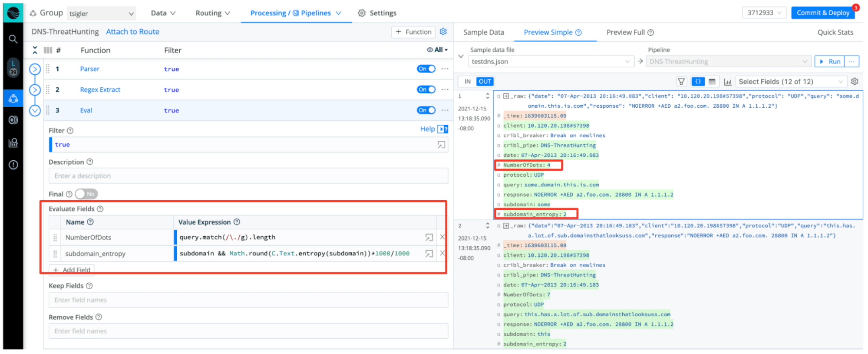Click the Attach to Route link
The height and width of the screenshot is (354, 868).
[132, 32]
